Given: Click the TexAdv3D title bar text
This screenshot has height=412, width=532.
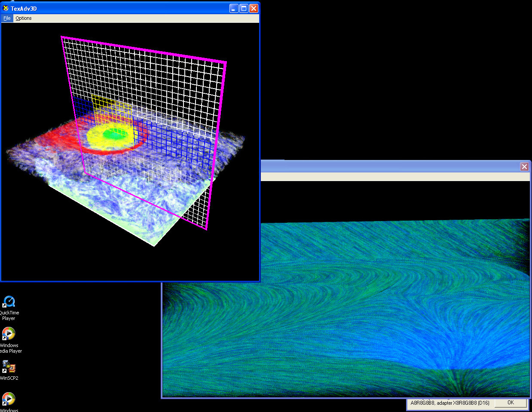Looking at the screenshot, I should [x=24, y=8].
